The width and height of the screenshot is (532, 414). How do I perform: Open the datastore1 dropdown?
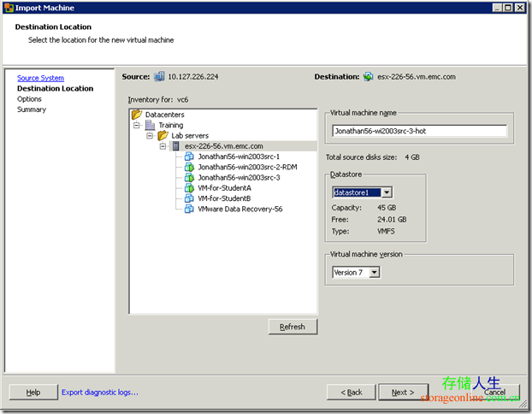[387, 192]
